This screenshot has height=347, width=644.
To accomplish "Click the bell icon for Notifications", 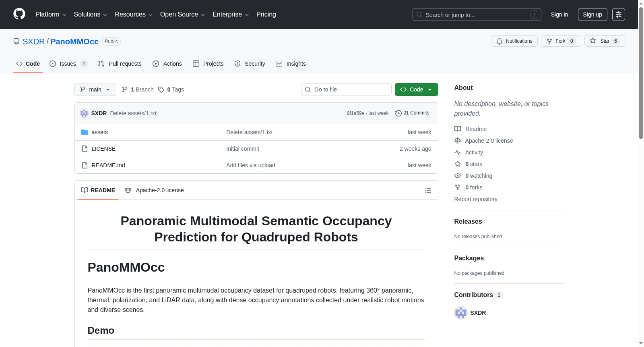I will tap(500, 41).
